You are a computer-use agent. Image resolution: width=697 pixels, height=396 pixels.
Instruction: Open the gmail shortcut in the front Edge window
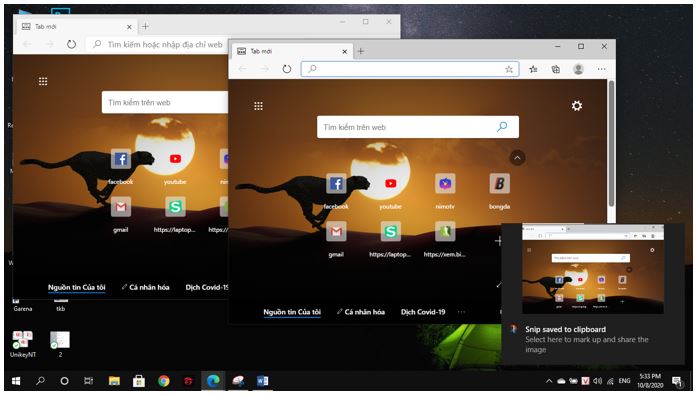(x=336, y=232)
